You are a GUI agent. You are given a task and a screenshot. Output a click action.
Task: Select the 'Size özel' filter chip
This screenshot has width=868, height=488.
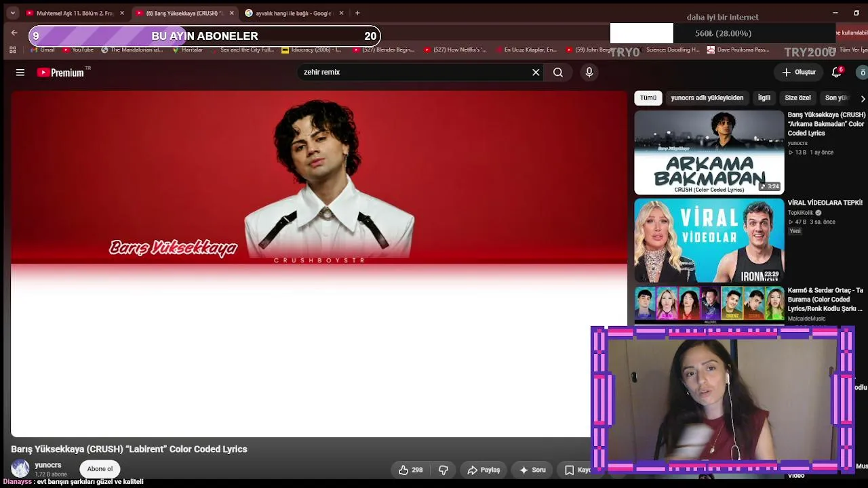click(797, 98)
